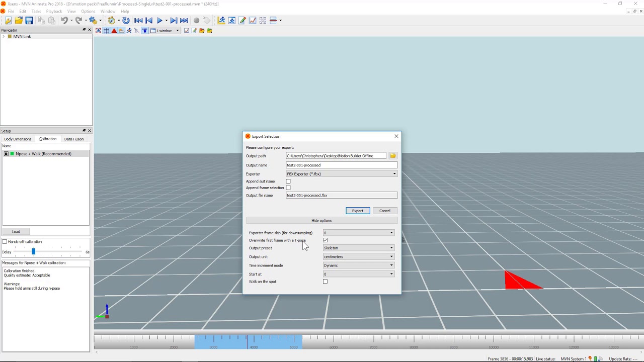Enable the Walk on the spot checkbox
The height and width of the screenshot is (362, 644).
[x=326, y=282]
